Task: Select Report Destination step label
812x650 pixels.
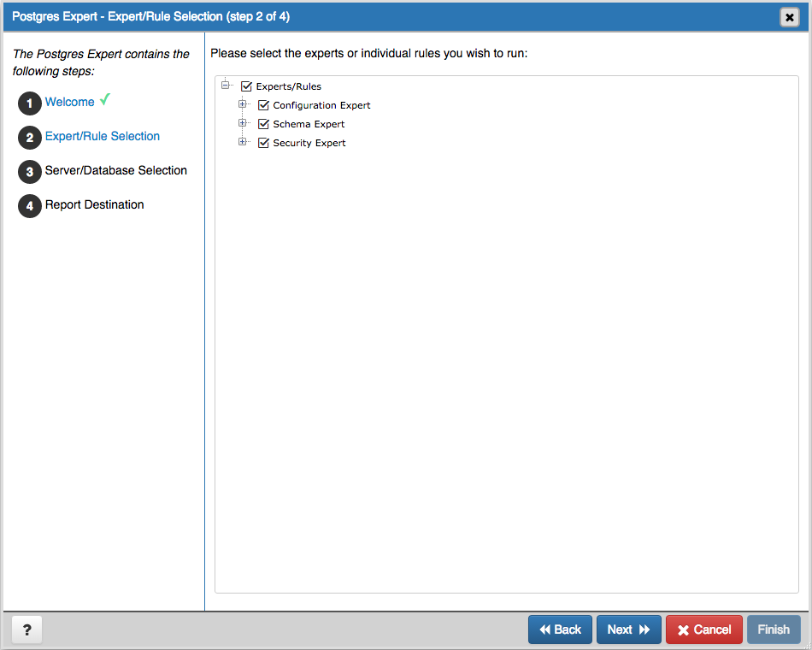Action: click(x=94, y=204)
